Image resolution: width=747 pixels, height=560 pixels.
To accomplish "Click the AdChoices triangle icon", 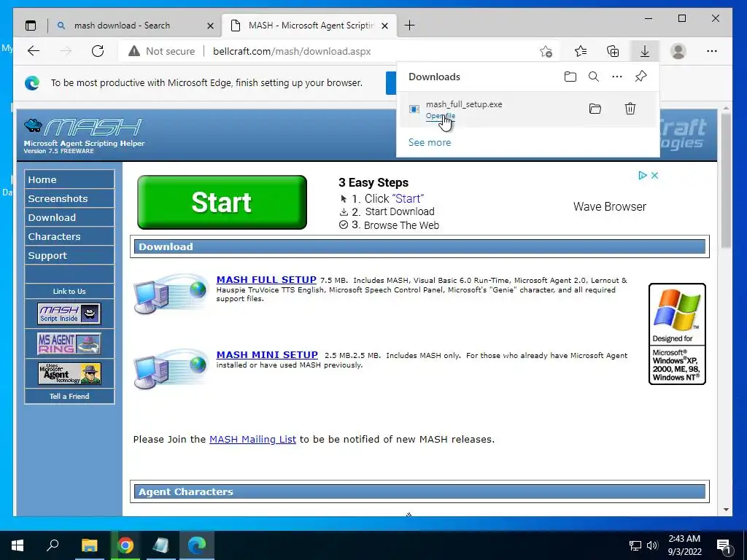I will (642, 175).
